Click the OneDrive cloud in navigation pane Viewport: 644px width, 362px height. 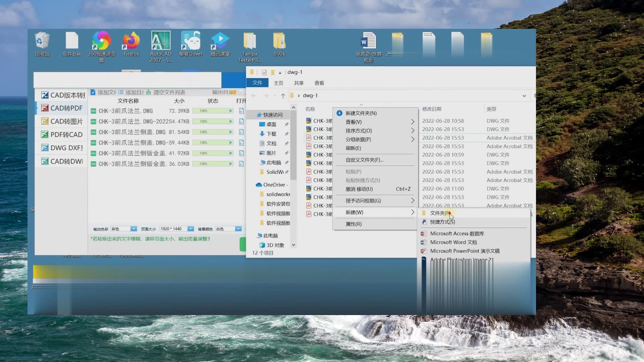(x=259, y=185)
